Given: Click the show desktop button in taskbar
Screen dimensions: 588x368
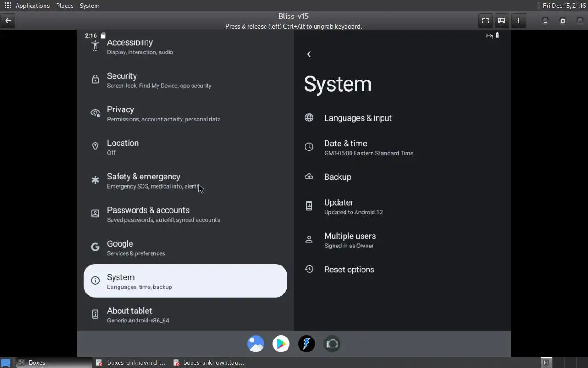Looking at the screenshot, I should tap(6, 362).
